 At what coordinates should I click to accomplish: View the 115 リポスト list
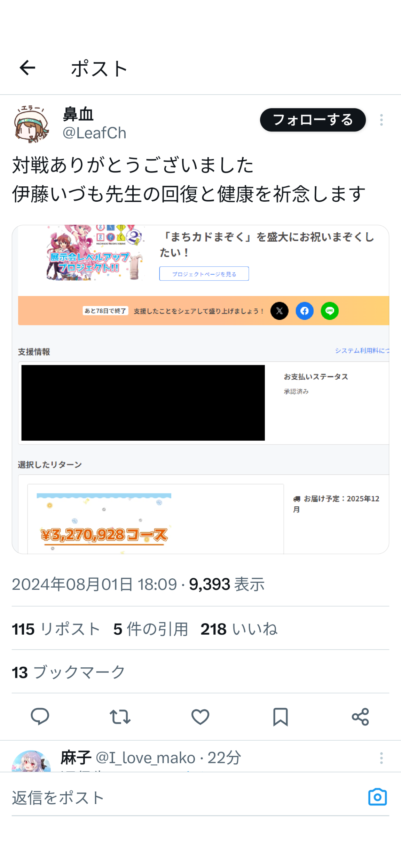[56, 629]
